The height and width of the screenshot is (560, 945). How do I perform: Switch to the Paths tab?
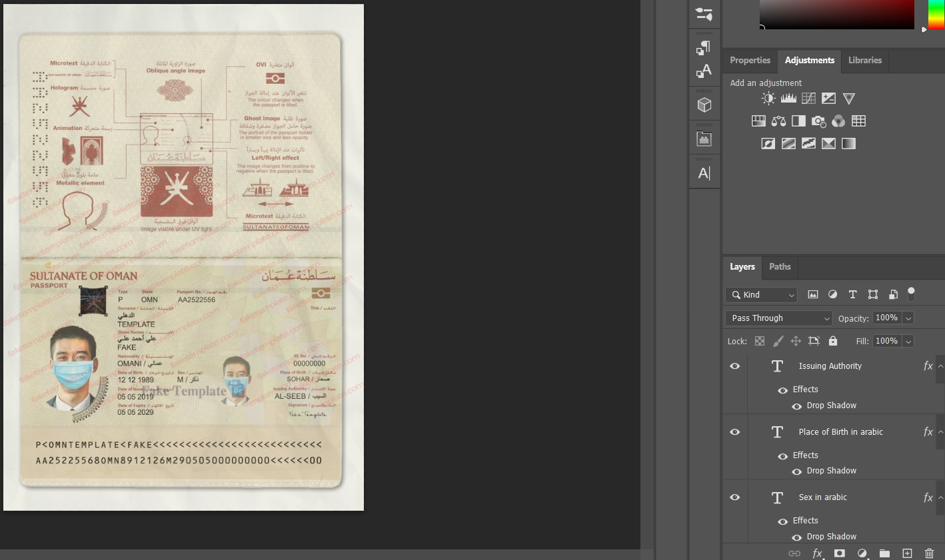780,267
